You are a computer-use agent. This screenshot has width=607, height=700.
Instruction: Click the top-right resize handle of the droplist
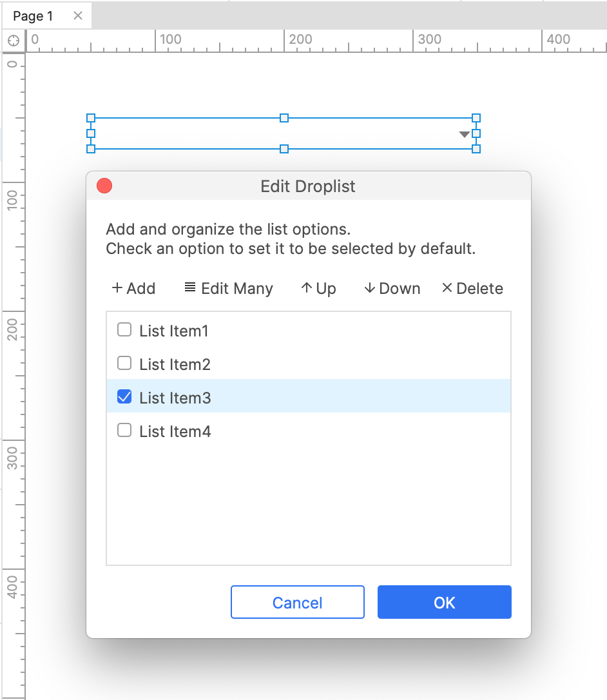tap(476, 118)
